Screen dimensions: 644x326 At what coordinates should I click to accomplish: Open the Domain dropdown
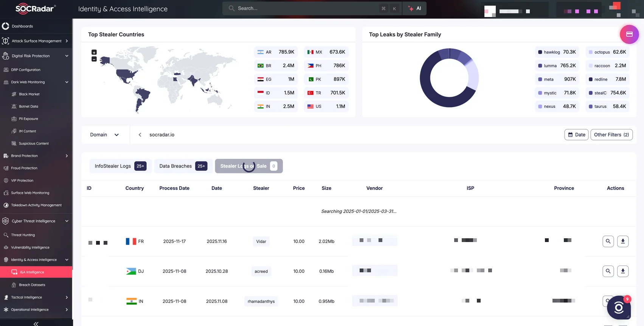click(105, 135)
